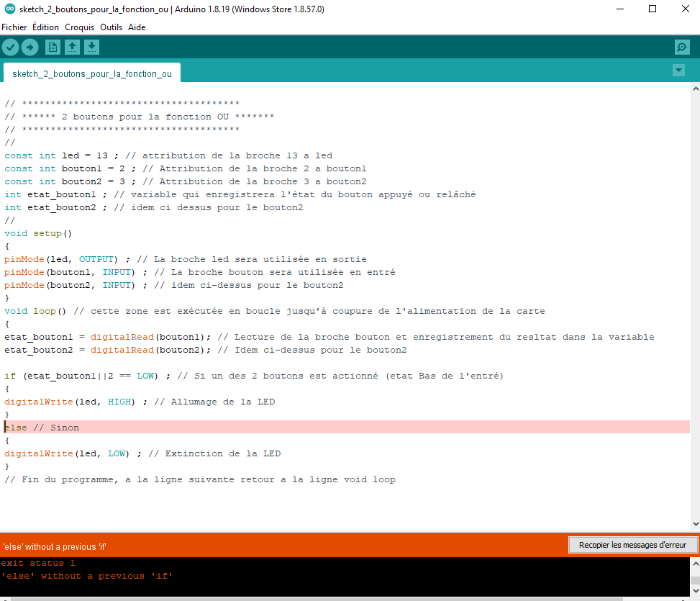Open the Croquis menu
The image size is (700, 601).
coord(79,27)
